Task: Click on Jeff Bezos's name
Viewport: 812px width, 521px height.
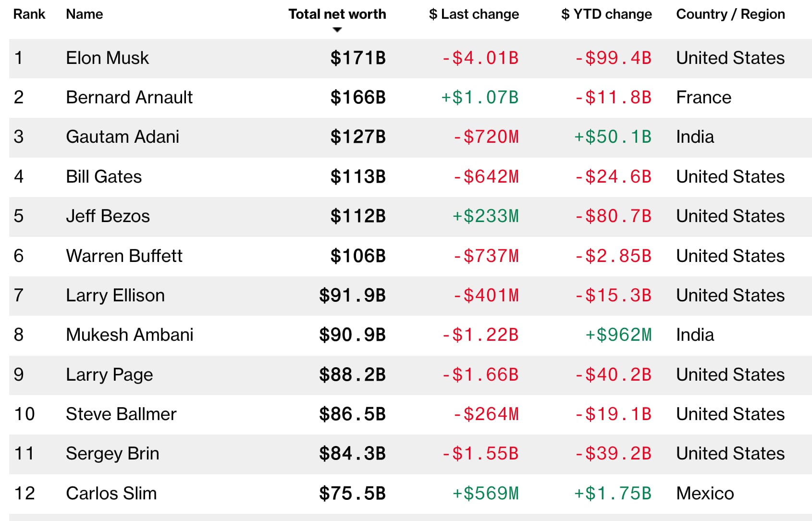Action: coord(108,216)
